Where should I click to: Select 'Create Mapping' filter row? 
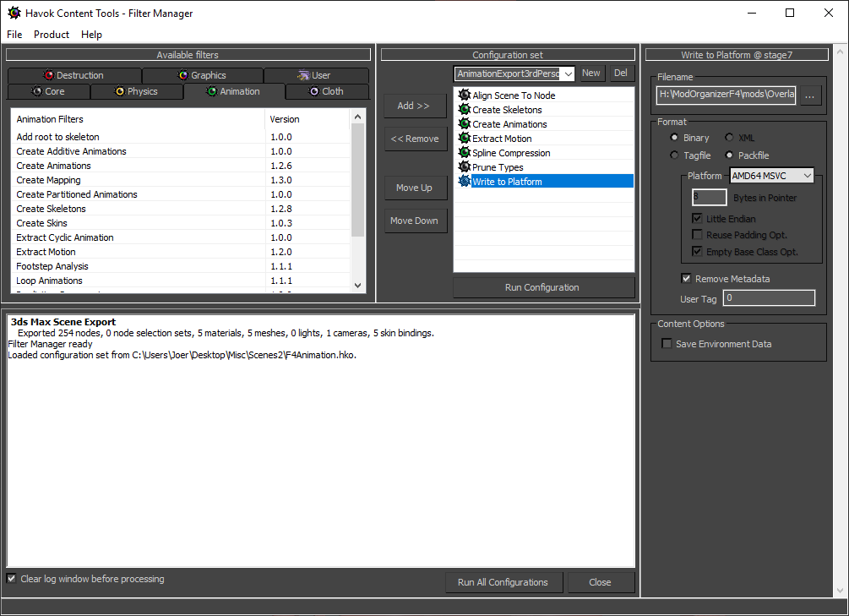181,180
